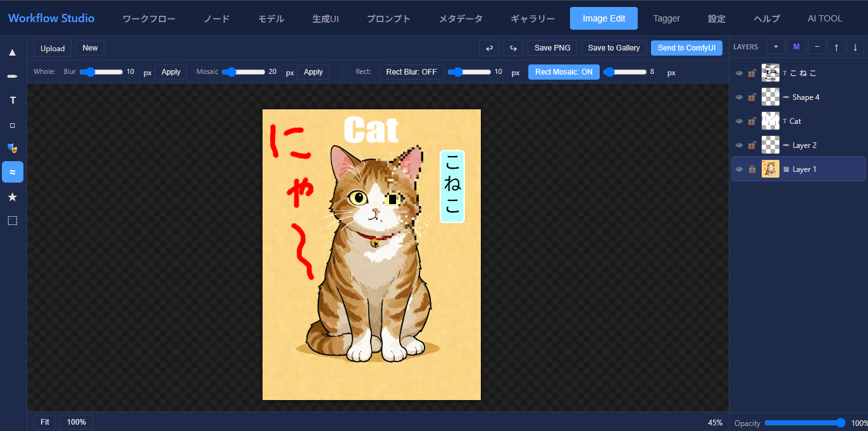Image resolution: width=868 pixels, height=431 pixels.
Task: Hide the Shape 4 layer
Action: (x=739, y=97)
